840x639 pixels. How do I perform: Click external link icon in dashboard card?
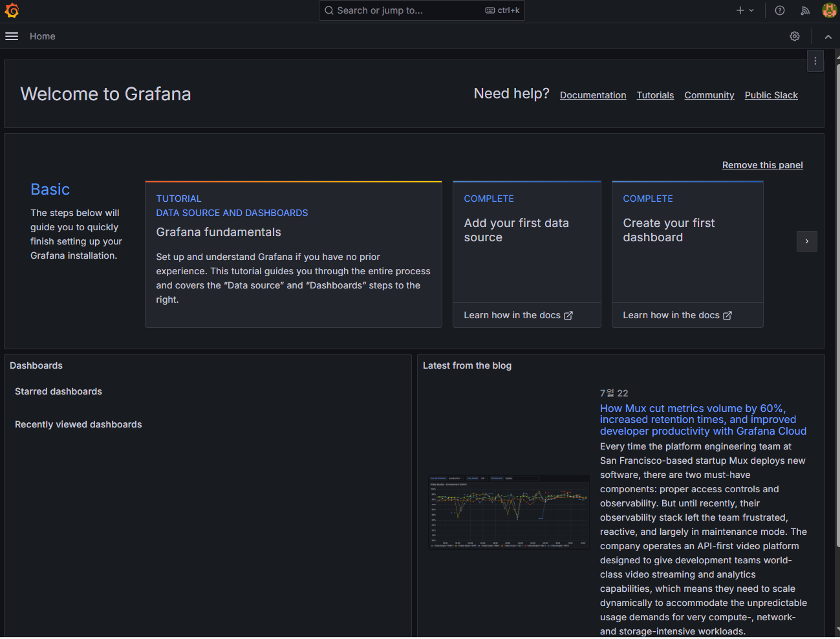point(727,316)
